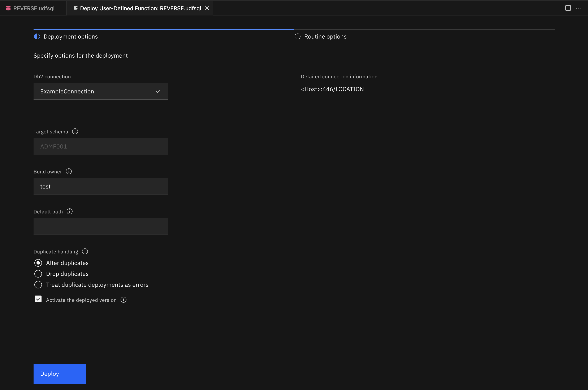Click the Target schema info icon
This screenshot has height=390, width=588.
pyautogui.click(x=75, y=131)
